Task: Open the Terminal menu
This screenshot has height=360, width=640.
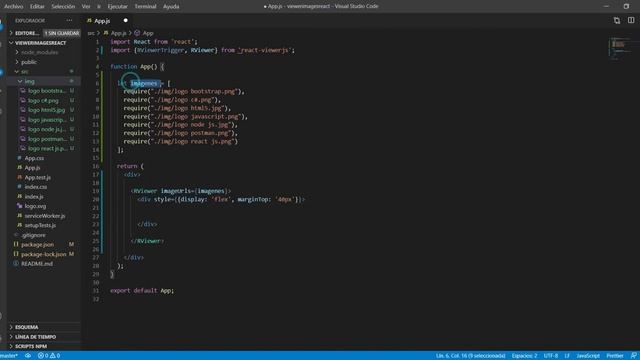Action: click(x=145, y=7)
